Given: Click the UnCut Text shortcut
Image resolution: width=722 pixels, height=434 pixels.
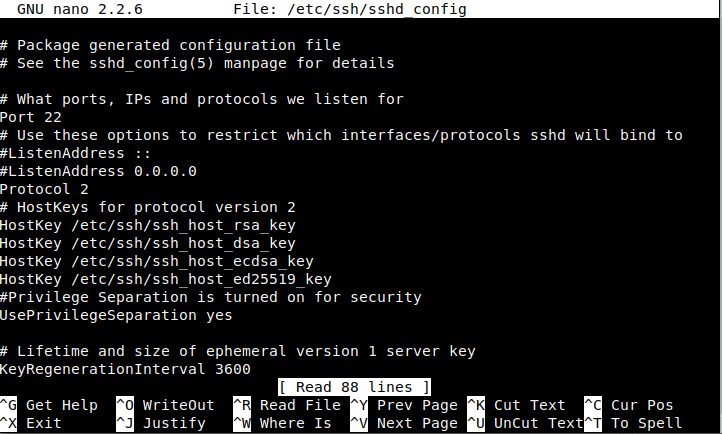Looking at the screenshot, I should click(538, 423).
